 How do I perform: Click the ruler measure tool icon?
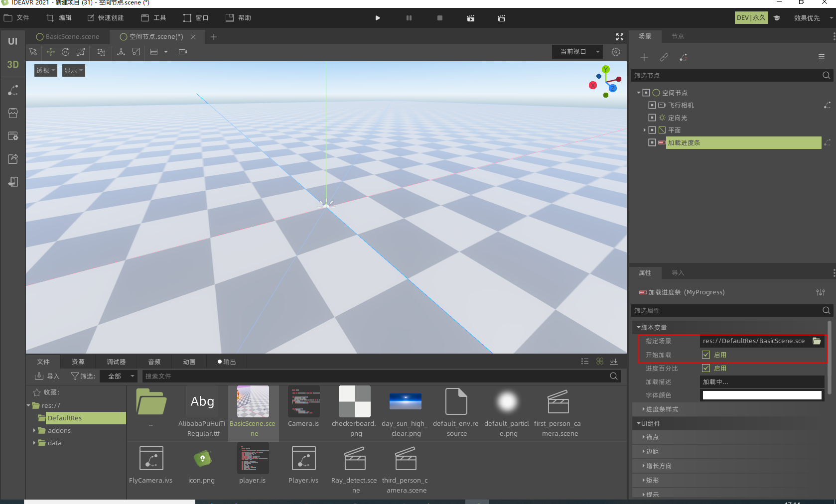(x=154, y=52)
